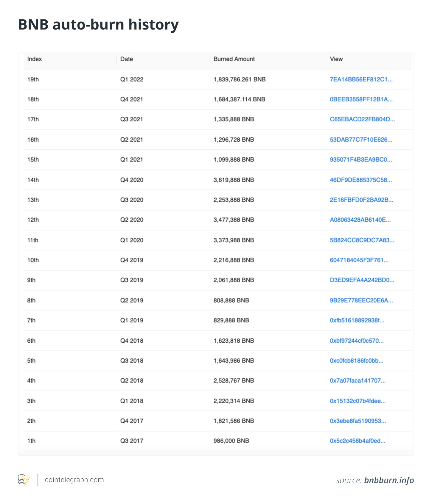432x504 pixels.
Task: Select the 3,619,888 BNB burned amount cell
Action: [x=234, y=180]
